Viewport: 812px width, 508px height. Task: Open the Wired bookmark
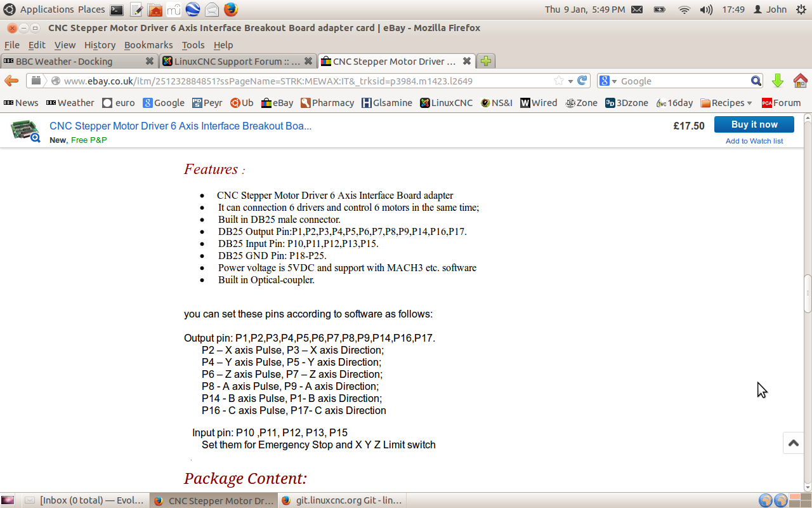[x=539, y=103]
